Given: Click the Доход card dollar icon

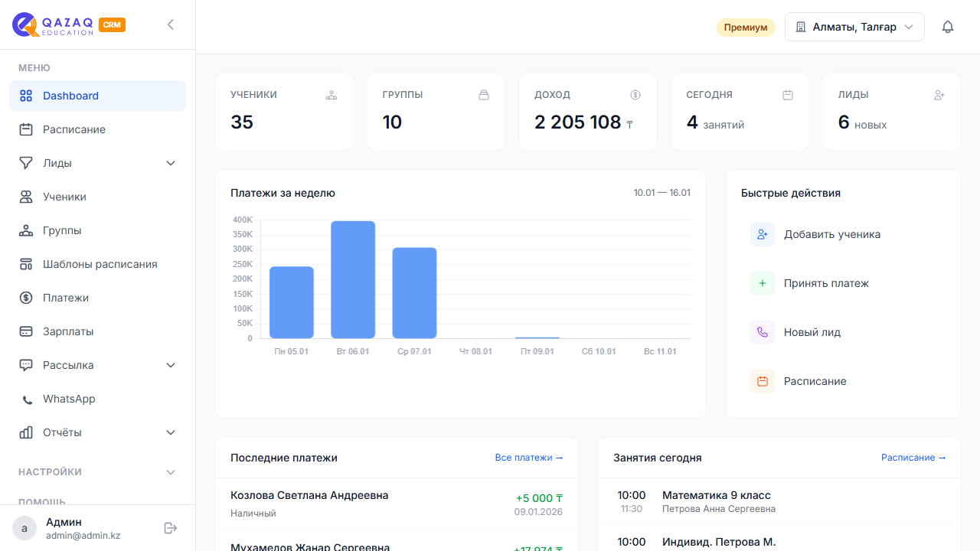Looking at the screenshot, I should pyautogui.click(x=635, y=95).
